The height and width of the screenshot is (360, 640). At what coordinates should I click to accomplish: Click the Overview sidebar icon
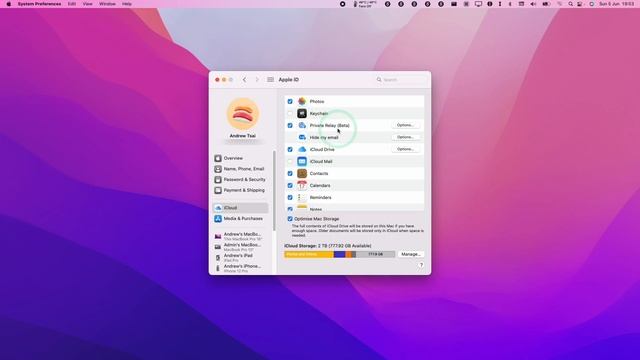click(218, 158)
